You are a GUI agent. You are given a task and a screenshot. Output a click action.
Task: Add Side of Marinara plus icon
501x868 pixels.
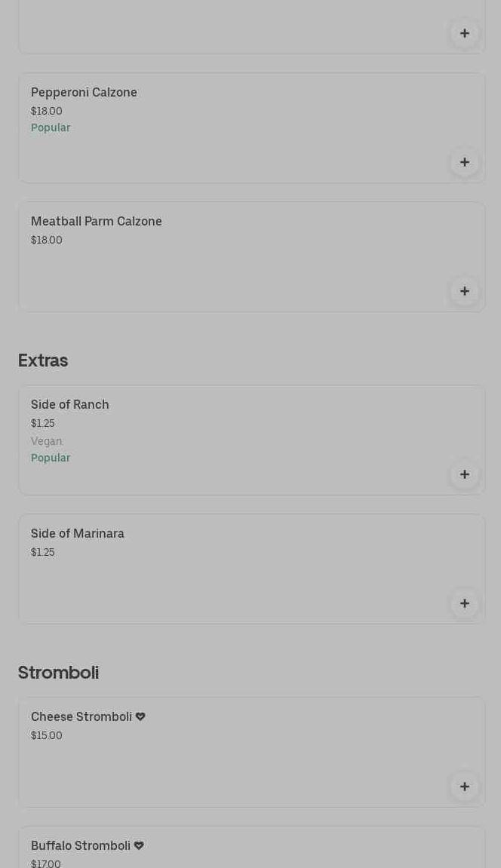click(465, 603)
